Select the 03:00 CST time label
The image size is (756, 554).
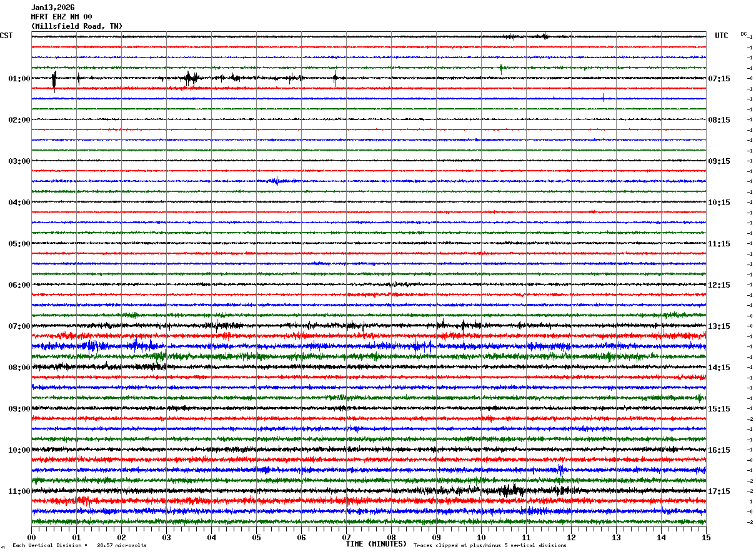click(x=19, y=161)
